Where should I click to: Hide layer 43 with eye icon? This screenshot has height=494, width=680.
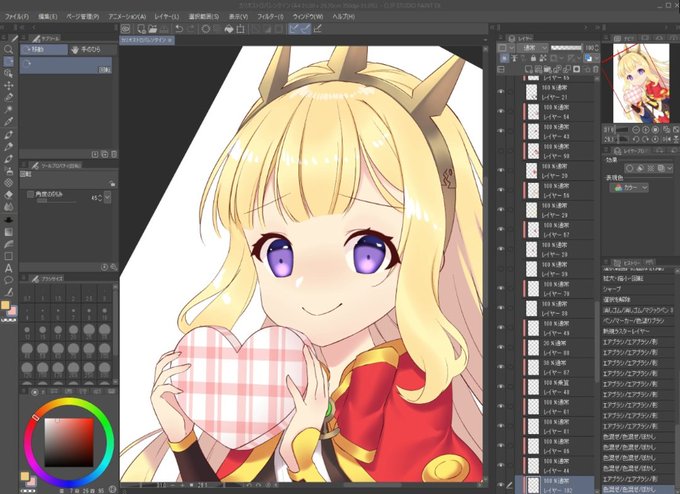[501, 131]
